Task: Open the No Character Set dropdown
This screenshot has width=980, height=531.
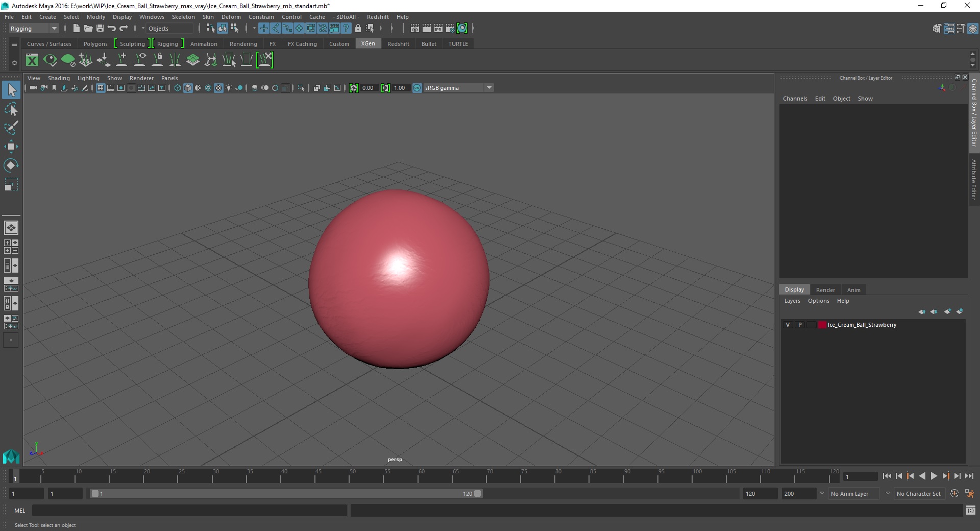Action: click(x=920, y=494)
